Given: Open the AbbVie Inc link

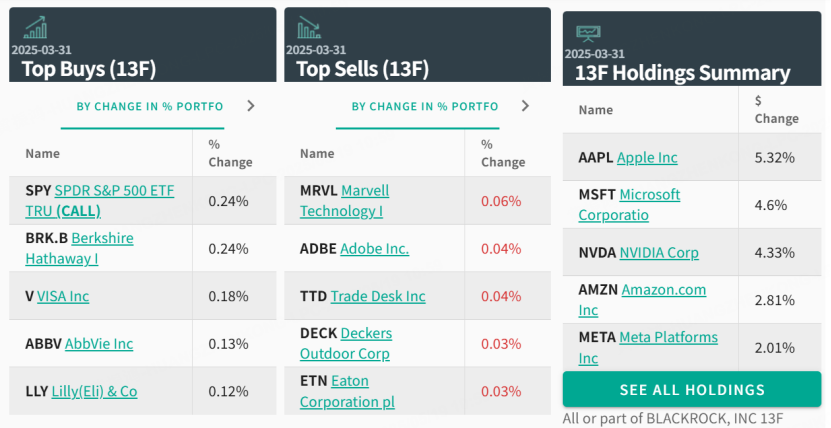Looking at the screenshot, I should (99, 344).
